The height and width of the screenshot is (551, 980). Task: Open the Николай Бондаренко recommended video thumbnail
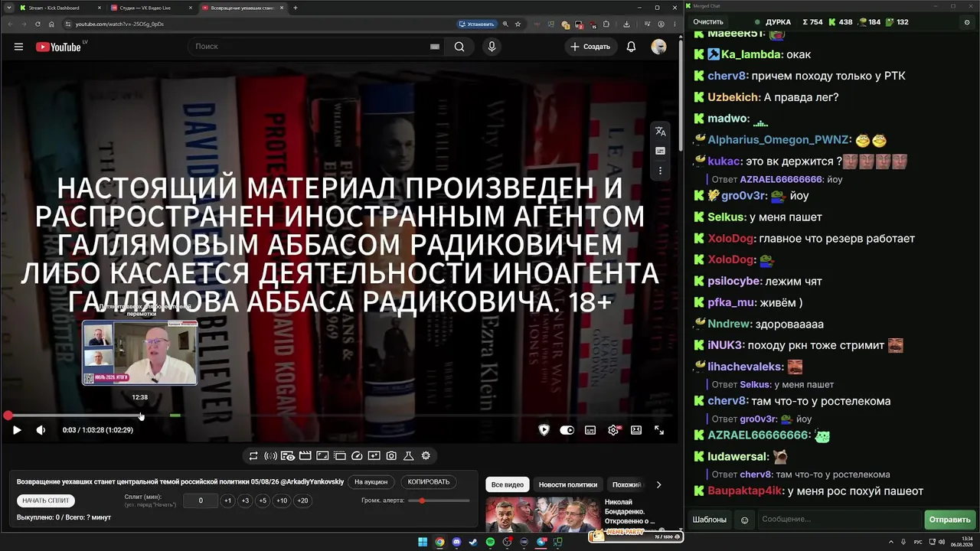(543, 515)
